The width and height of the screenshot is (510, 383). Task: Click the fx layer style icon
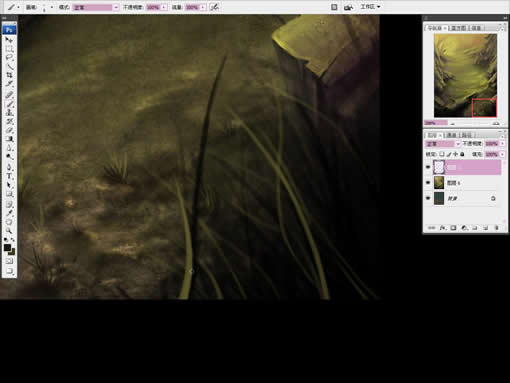coord(442,228)
